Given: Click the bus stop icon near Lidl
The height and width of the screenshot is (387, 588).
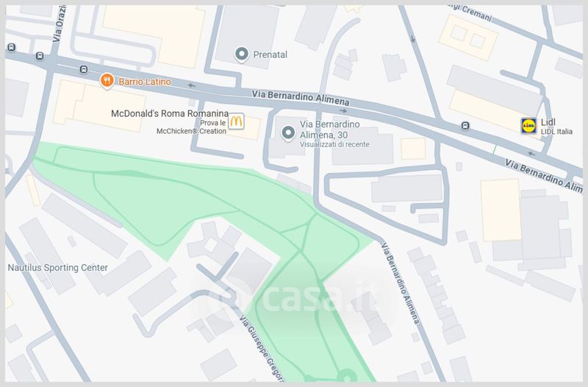Looking at the screenshot, I should 465,126.
